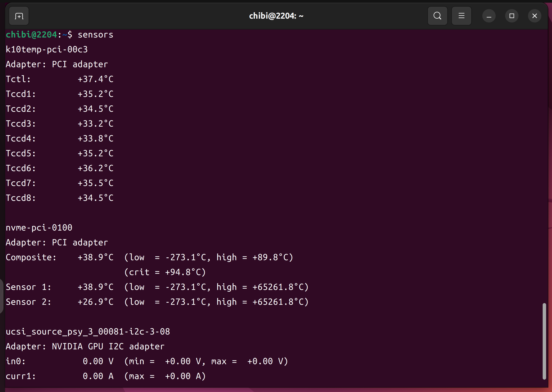Screen dimensions: 552x392
Task: Open the hamburger menu
Action: (x=461, y=16)
